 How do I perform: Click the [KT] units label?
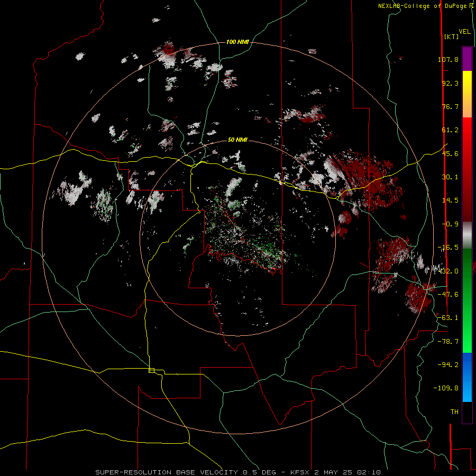(x=451, y=36)
